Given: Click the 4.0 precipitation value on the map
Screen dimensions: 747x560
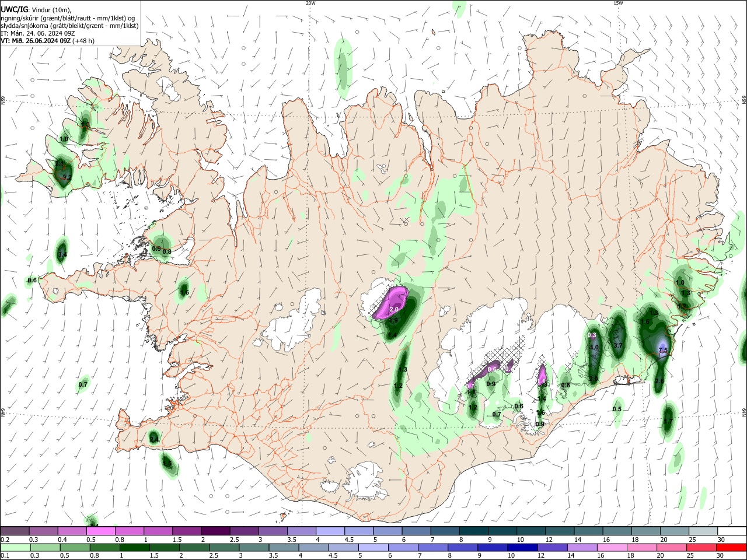Looking at the screenshot, I should coord(594,347).
